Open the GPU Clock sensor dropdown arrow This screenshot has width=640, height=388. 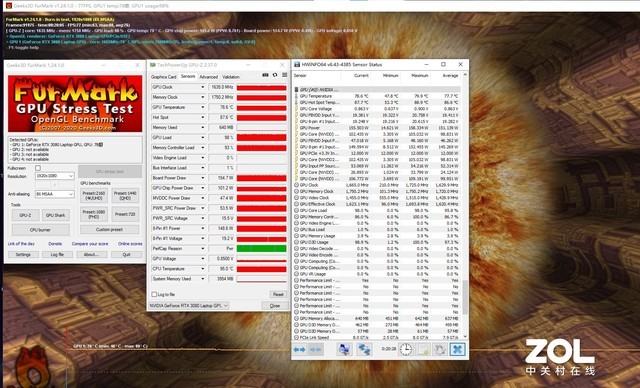[202, 87]
